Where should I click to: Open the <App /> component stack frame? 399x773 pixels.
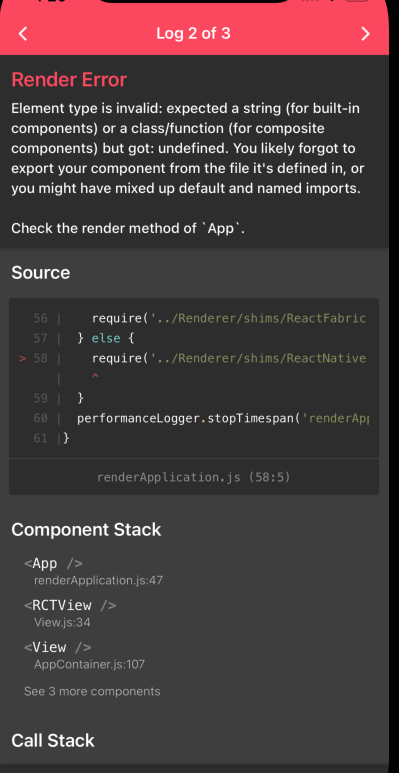(53, 563)
